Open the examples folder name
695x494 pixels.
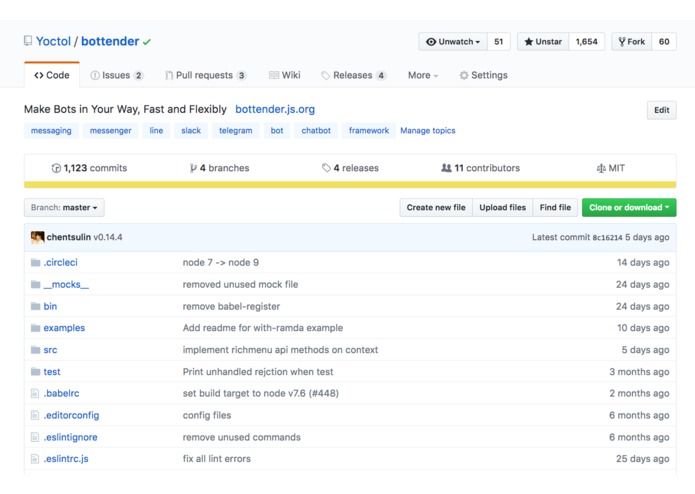click(64, 328)
